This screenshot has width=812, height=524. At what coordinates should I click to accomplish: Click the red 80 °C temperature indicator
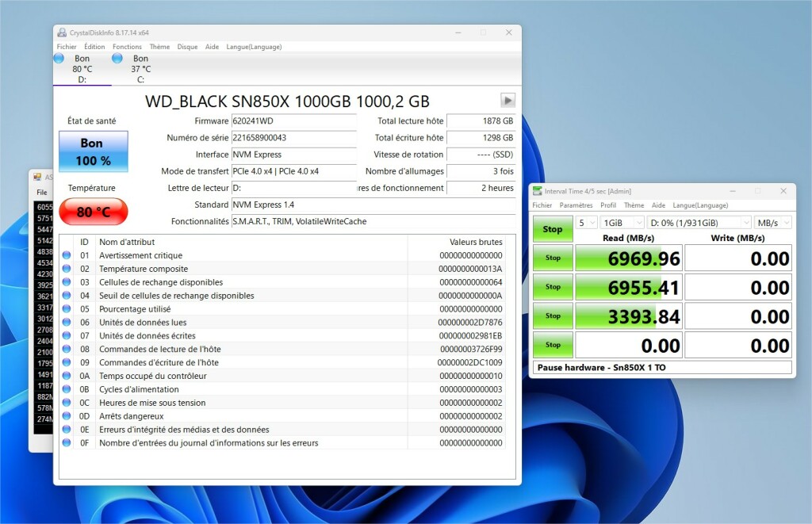pyautogui.click(x=93, y=212)
